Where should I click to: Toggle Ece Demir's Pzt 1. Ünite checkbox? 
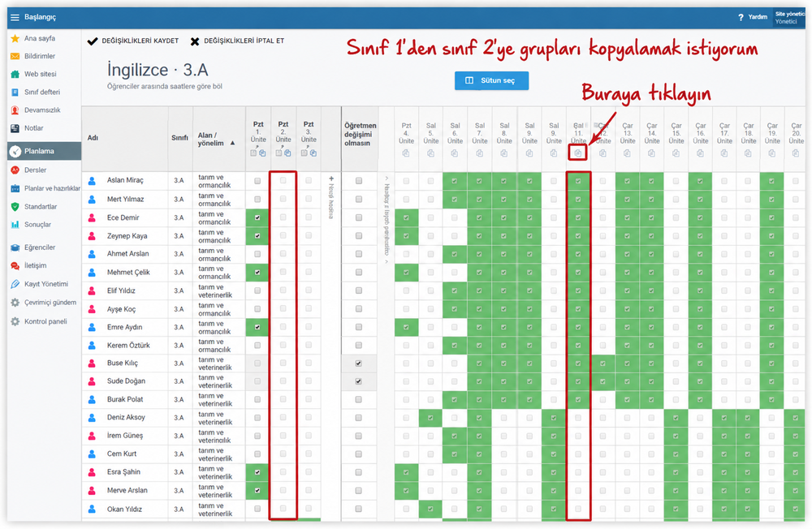click(257, 217)
